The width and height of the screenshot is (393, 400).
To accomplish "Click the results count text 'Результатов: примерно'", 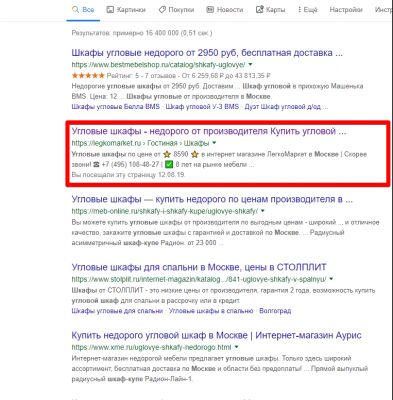I will [142, 33].
